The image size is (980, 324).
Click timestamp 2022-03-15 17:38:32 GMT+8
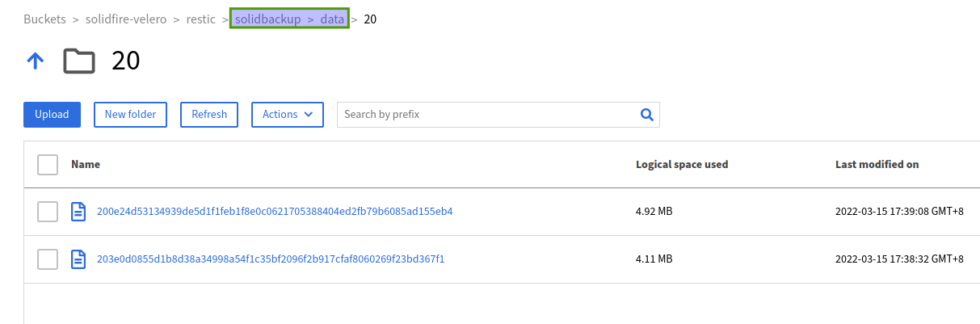(x=899, y=259)
